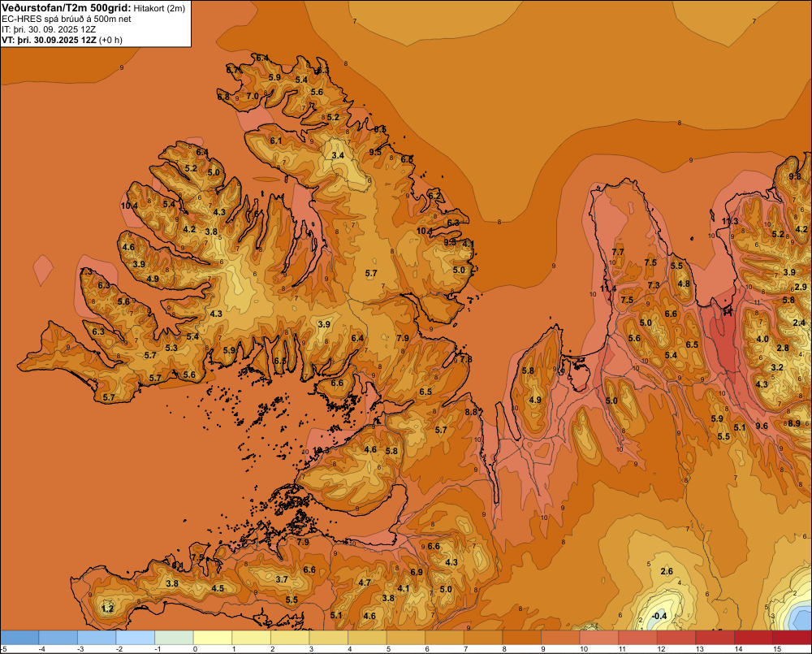Click the 9.6 temperature value
812x654 pixels.
[x=762, y=426]
